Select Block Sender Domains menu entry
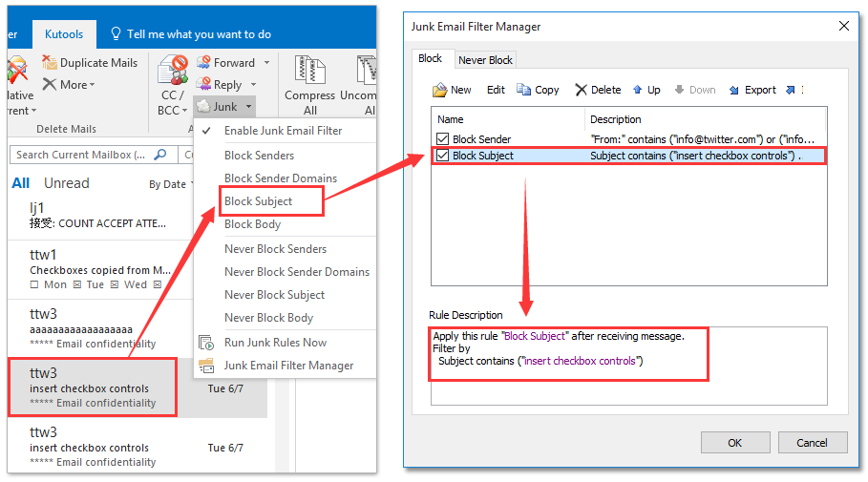 [x=281, y=178]
